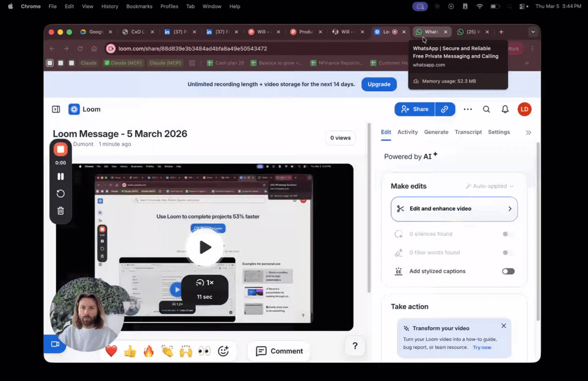588x381 pixels.
Task: Go back in Chrome browser
Action: [x=52, y=49]
